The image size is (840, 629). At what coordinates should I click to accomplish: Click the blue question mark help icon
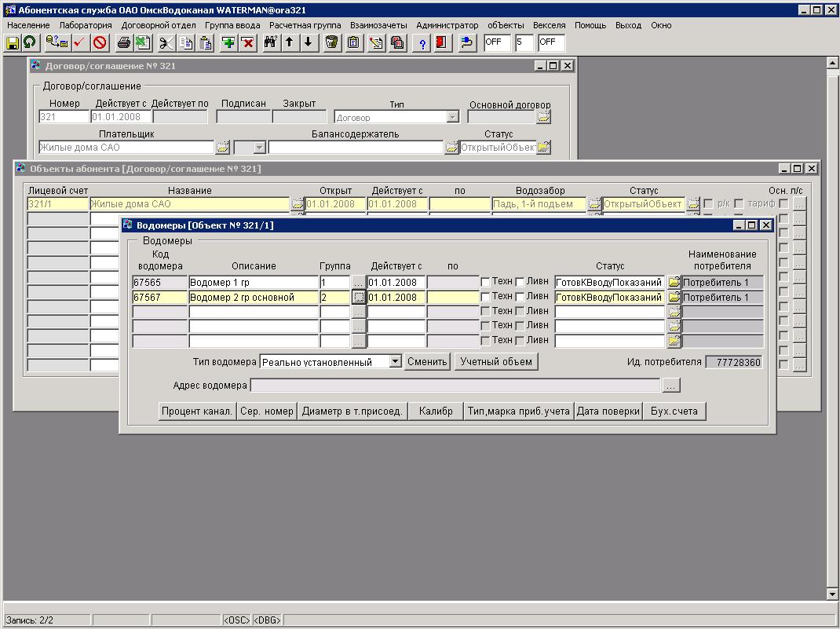pos(422,42)
